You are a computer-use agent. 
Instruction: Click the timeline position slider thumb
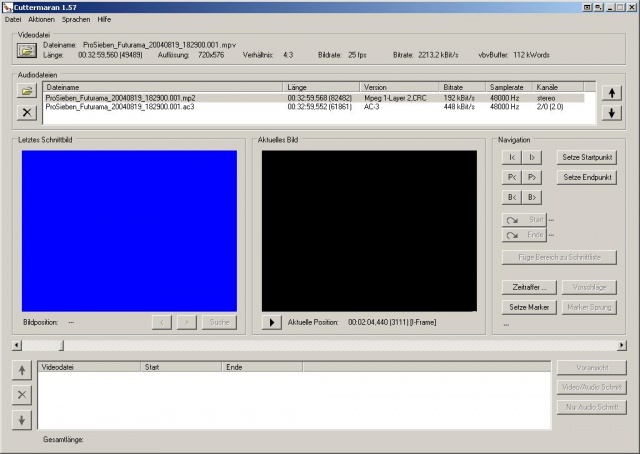(x=61, y=345)
